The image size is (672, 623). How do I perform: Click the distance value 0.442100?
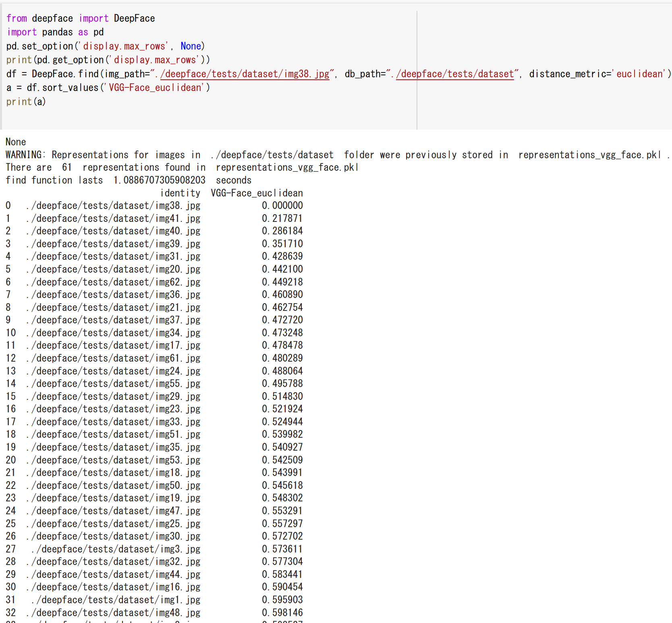pos(282,269)
